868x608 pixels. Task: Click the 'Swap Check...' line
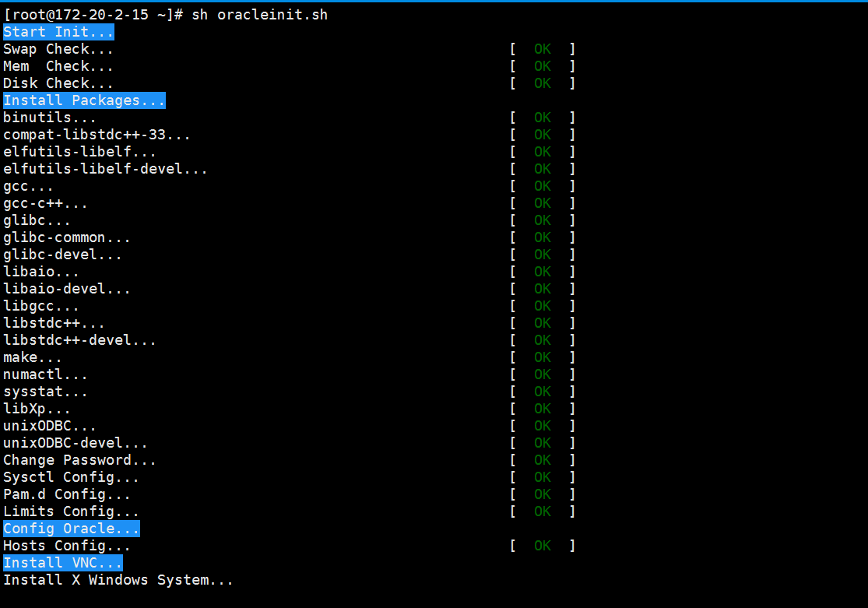pyautogui.click(x=58, y=49)
